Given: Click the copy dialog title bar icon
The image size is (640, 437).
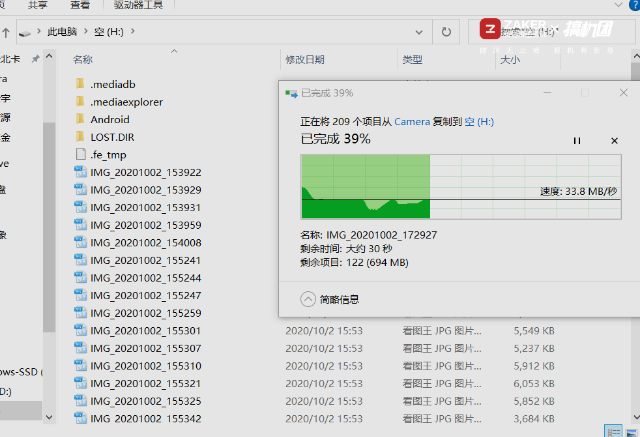Looking at the screenshot, I should (x=291, y=93).
